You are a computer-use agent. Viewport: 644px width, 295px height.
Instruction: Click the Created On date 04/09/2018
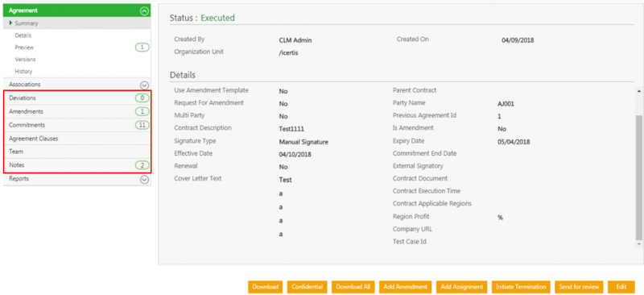coord(518,40)
